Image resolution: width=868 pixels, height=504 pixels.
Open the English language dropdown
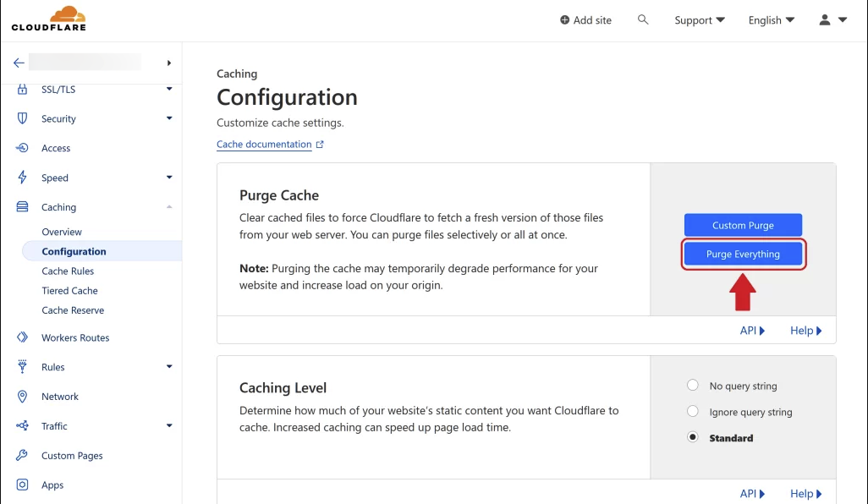click(771, 19)
